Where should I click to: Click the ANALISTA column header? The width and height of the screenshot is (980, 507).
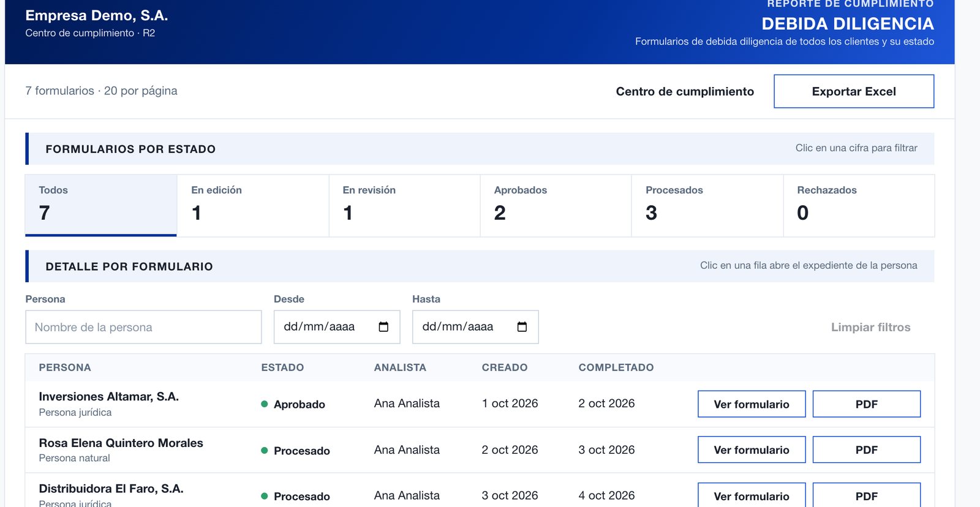(400, 367)
